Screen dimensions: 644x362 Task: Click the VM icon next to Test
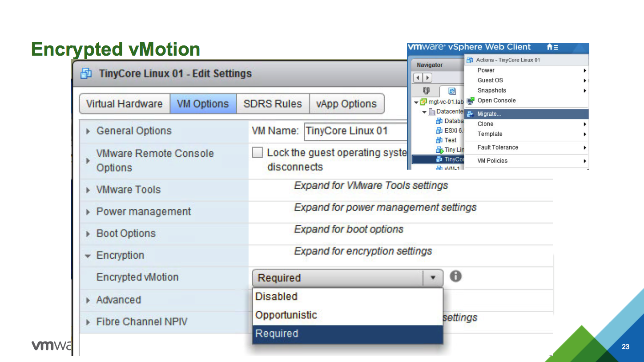439,140
